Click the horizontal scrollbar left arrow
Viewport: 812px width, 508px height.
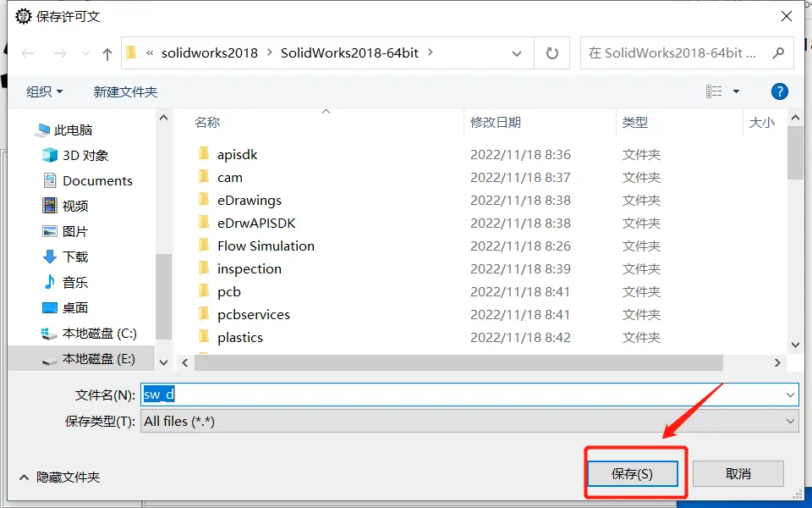pos(185,363)
